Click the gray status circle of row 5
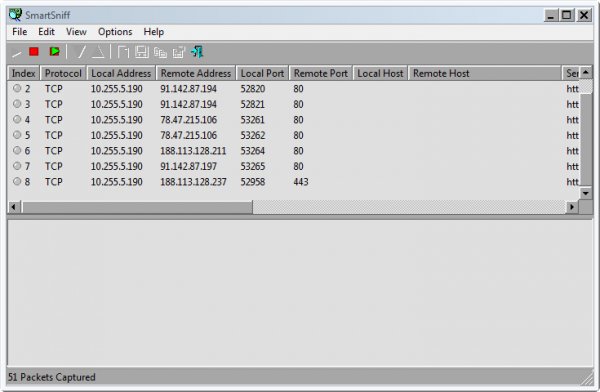Viewport: 600px width, 392px height. 17,135
